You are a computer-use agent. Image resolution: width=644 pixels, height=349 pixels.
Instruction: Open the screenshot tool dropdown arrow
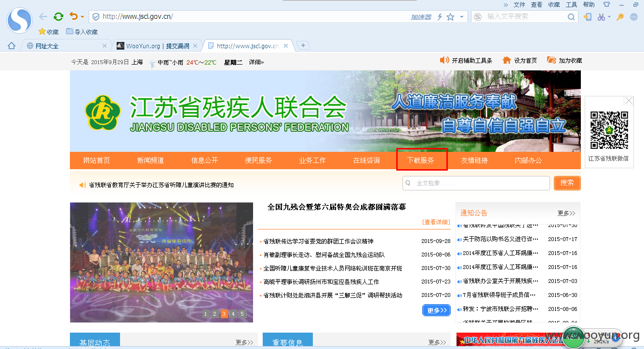point(609,17)
